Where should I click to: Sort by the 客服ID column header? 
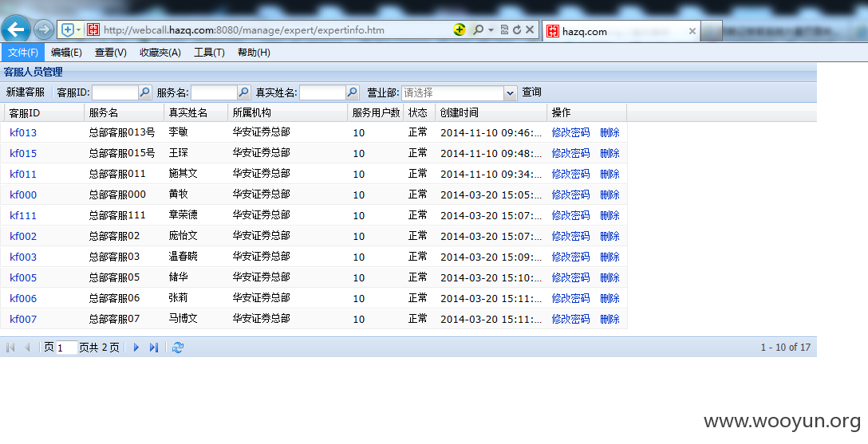pos(44,113)
